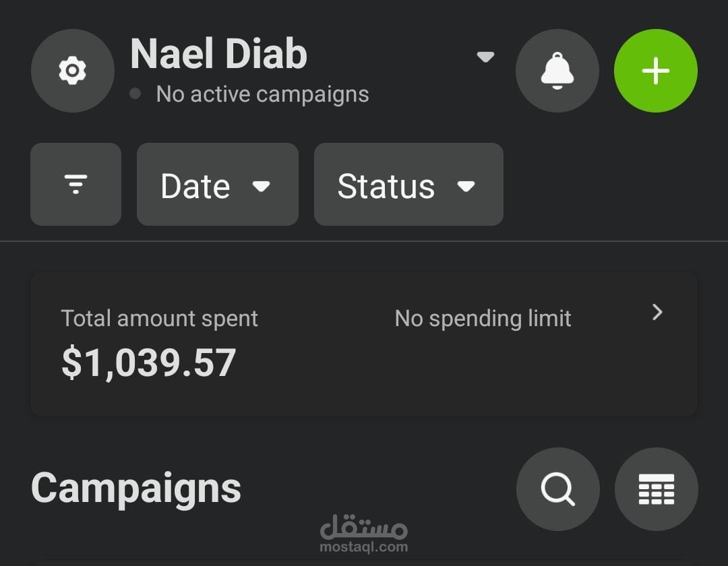Search campaigns with the magnifier icon

pos(557,489)
